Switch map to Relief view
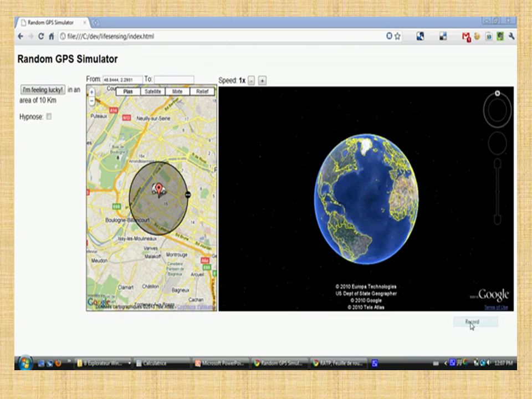 (x=202, y=91)
